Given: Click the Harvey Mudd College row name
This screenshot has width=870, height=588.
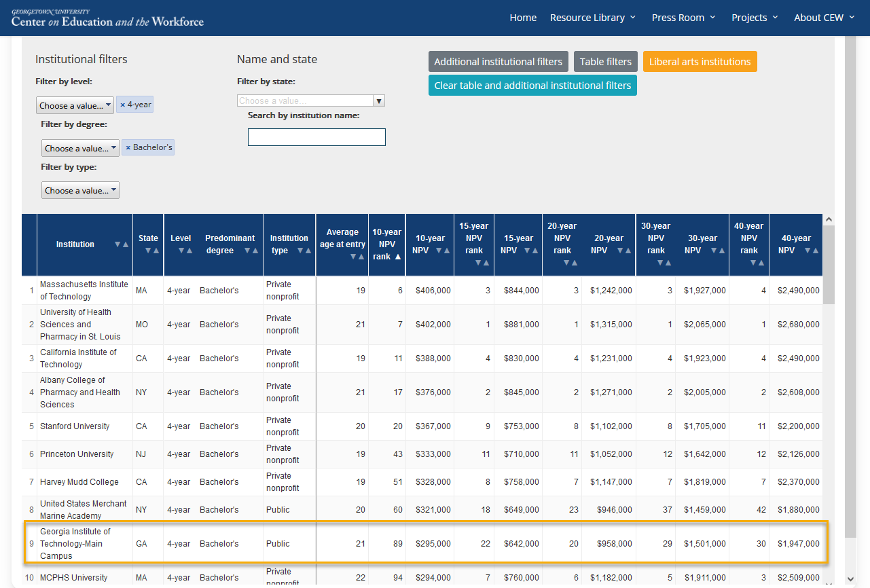Looking at the screenshot, I should (x=79, y=482).
